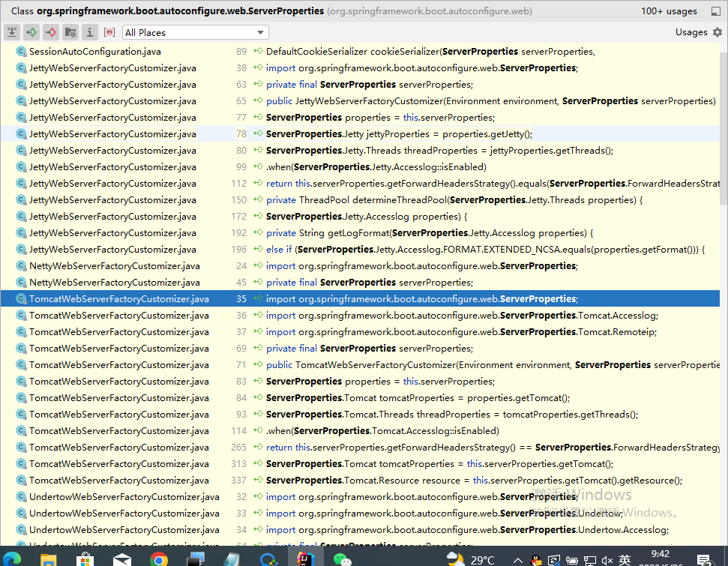Toggle the folder-with-fan filter button
Screen dimensions: 728x566
70,32
